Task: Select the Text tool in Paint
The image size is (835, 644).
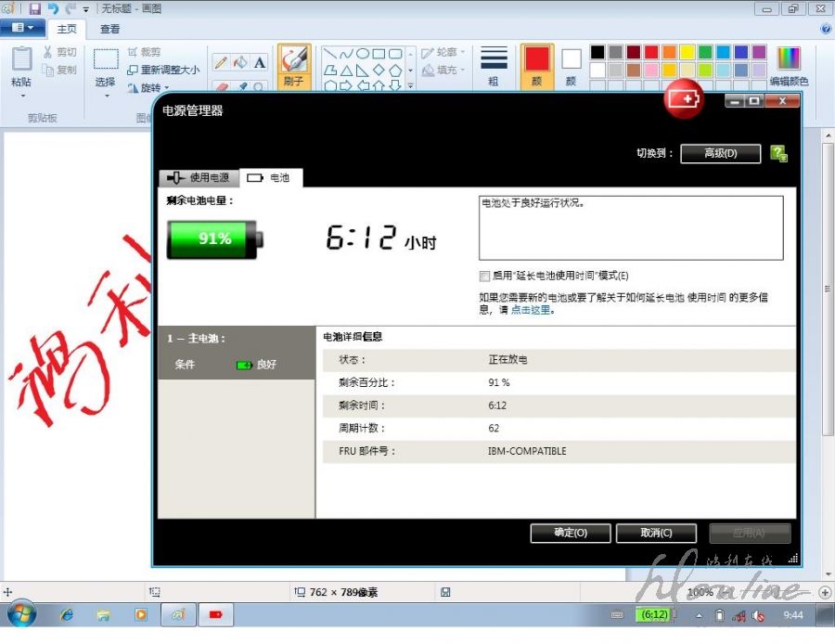Action: [x=260, y=62]
